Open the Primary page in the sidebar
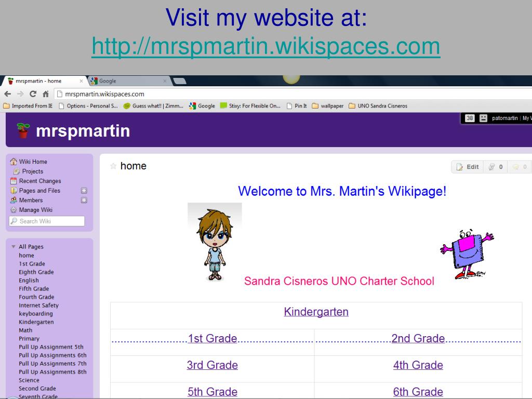 (29, 339)
